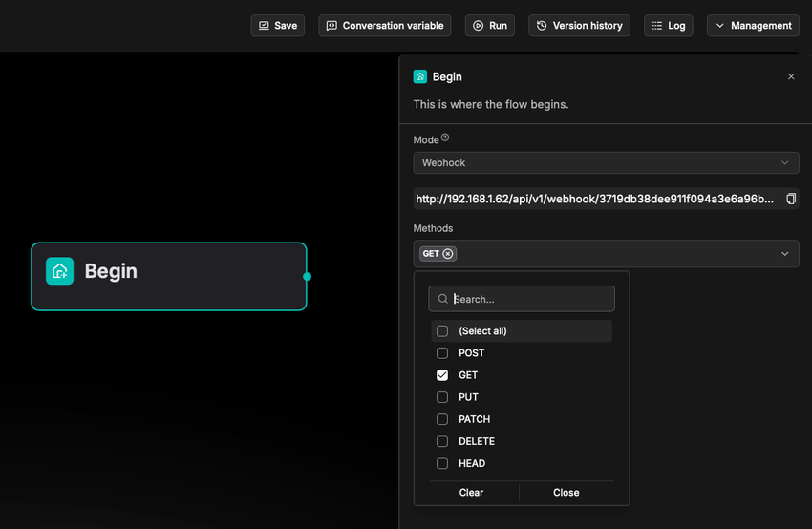Close the Begin panel with the X
The image size is (812, 529).
[790, 76]
